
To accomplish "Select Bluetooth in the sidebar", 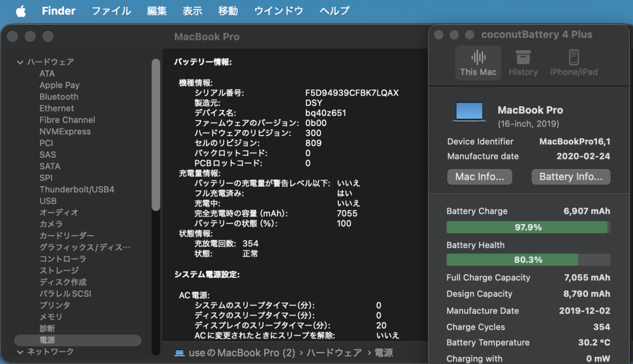I will coord(59,97).
